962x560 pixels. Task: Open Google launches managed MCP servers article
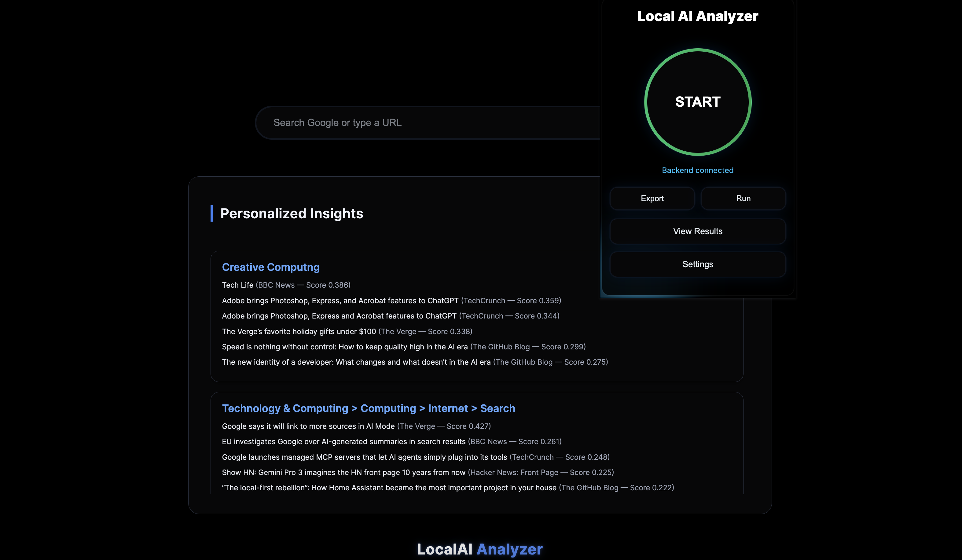pos(364,457)
